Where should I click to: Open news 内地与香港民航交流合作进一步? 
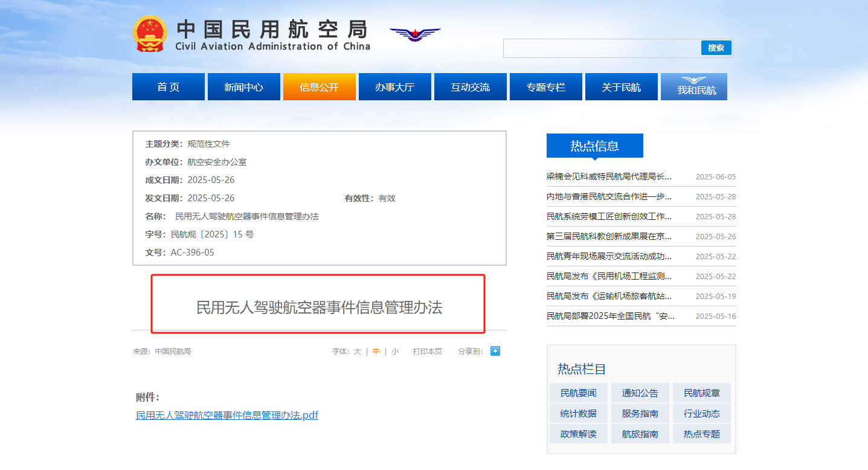(609, 196)
